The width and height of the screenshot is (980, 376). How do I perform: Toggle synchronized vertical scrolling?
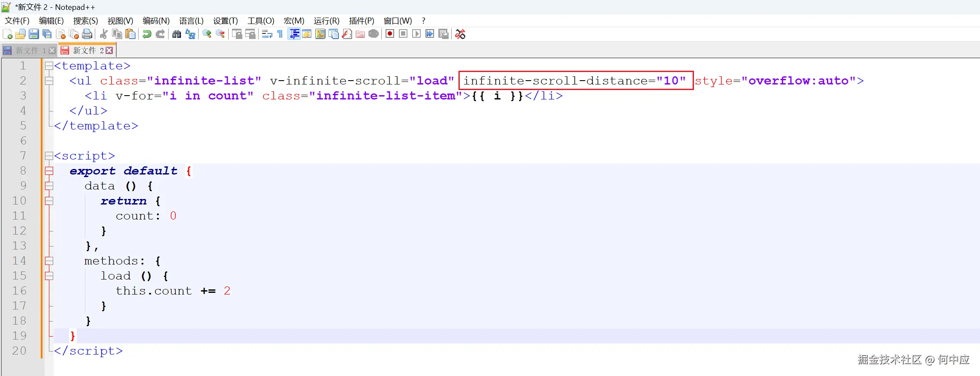click(237, 34)
